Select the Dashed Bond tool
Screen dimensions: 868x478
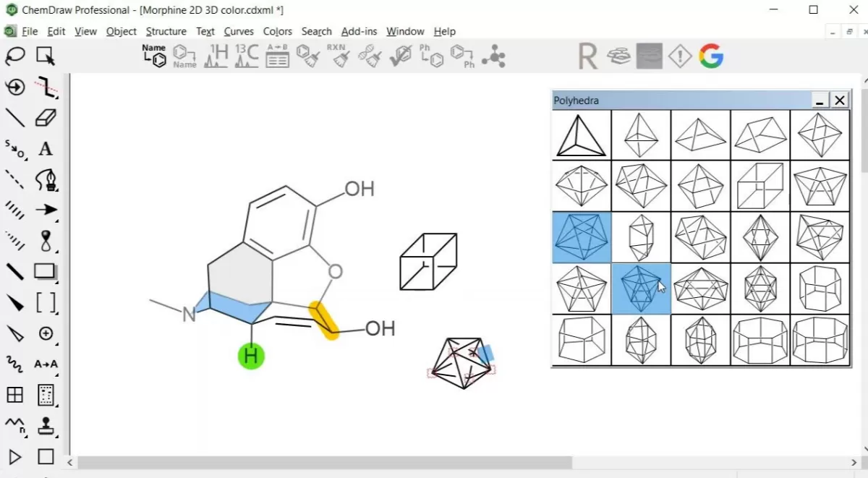pos(15,179)
